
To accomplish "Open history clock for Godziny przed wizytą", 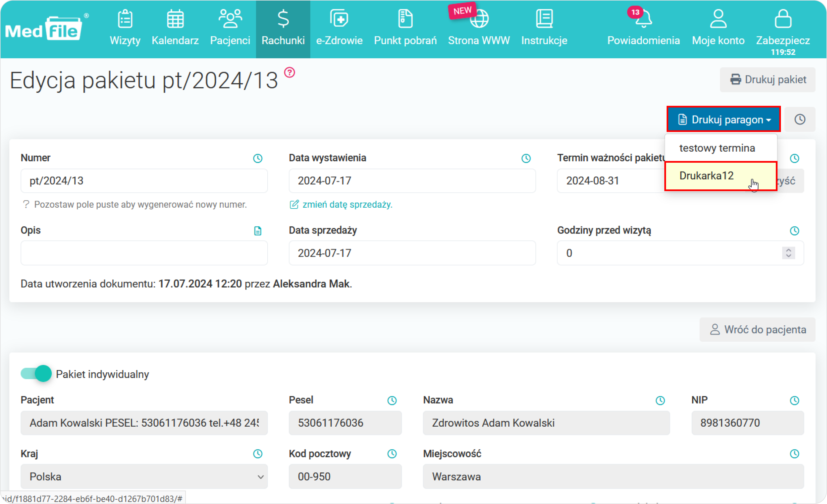I will (x=794, y=231).
